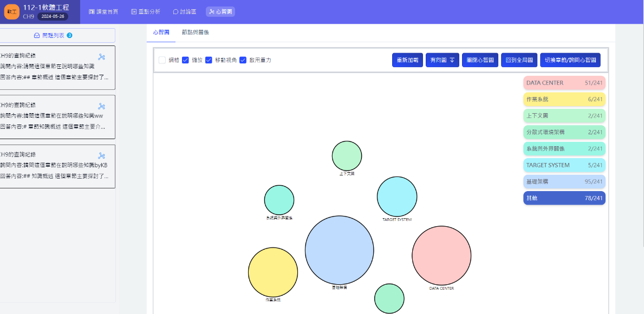The height and width of the screenshot is (314, 644).
Task: Uncheck the 縮放 zoom checkbox
Action: (x=185, y=60)
